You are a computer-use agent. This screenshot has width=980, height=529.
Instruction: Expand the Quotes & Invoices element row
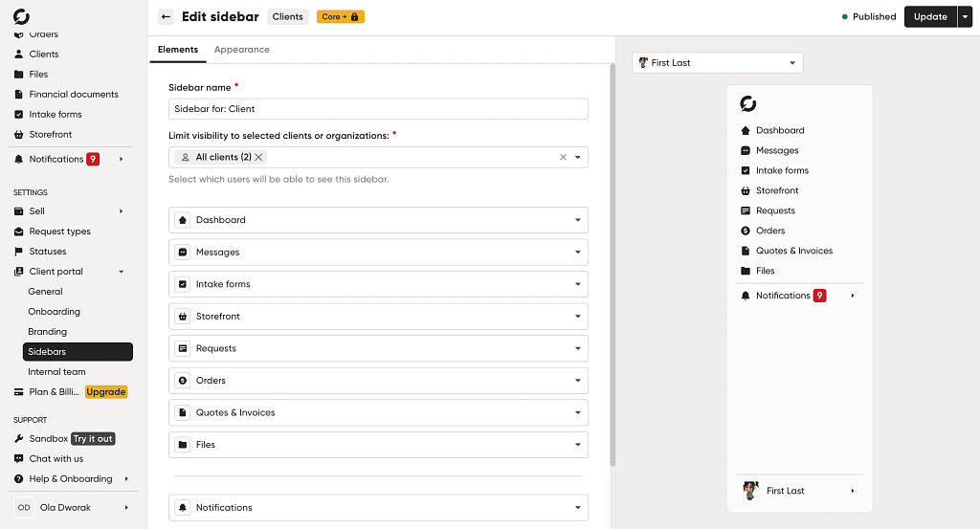[x=577, y=413]
